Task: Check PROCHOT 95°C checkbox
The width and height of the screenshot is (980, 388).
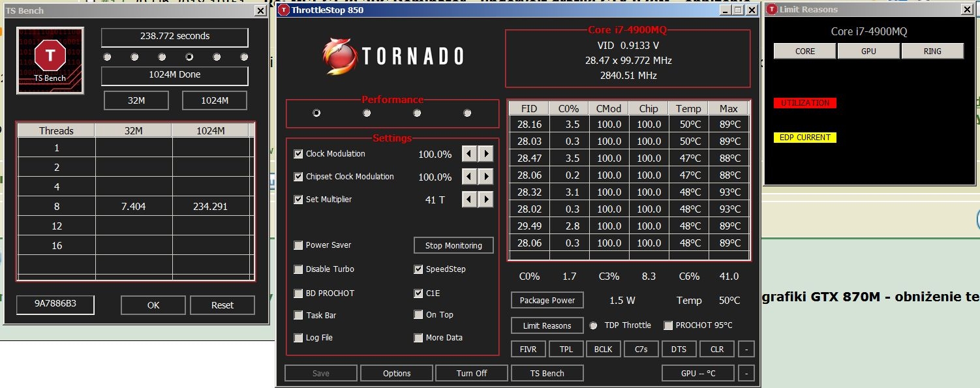Action: [x=667, y=325]
